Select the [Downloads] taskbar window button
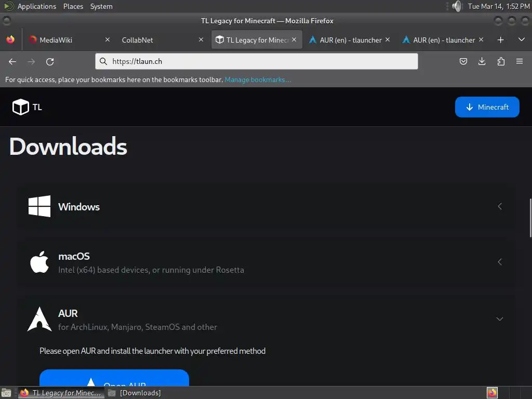Viewport: 532px width, 399px height. [x=135, y=393]
